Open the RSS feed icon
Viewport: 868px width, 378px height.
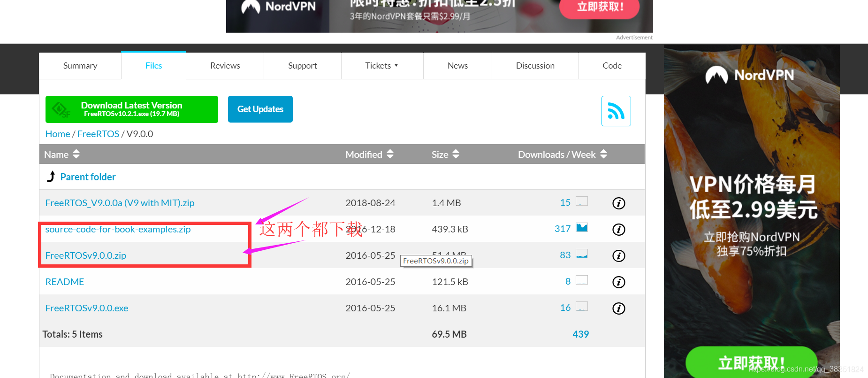pyautogui.click(x=616, y=111)
